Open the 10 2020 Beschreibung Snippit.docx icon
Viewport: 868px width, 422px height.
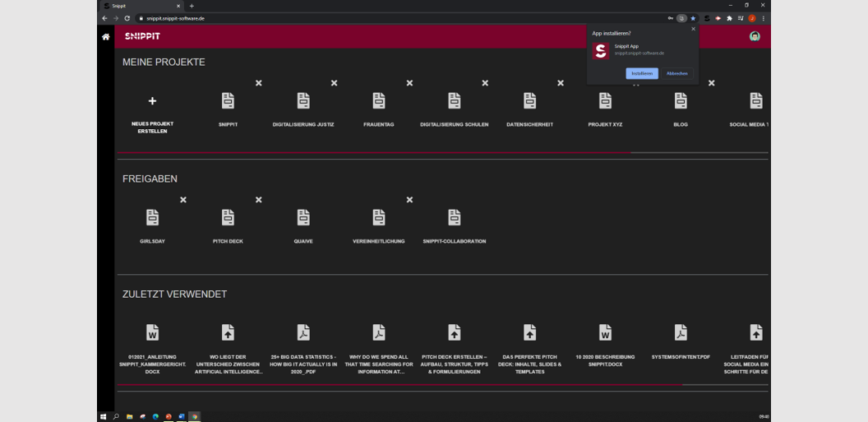click(x=605, y=332)
